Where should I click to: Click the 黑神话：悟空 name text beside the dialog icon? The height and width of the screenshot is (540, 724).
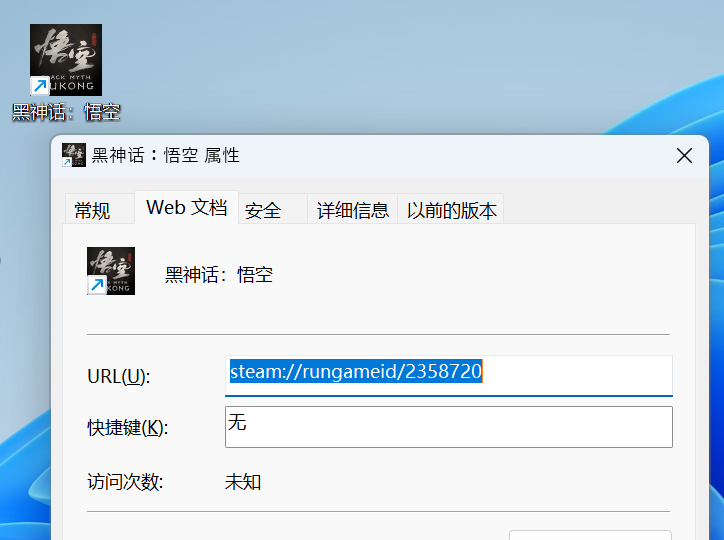pyautogui.click(x=219, y=275)
